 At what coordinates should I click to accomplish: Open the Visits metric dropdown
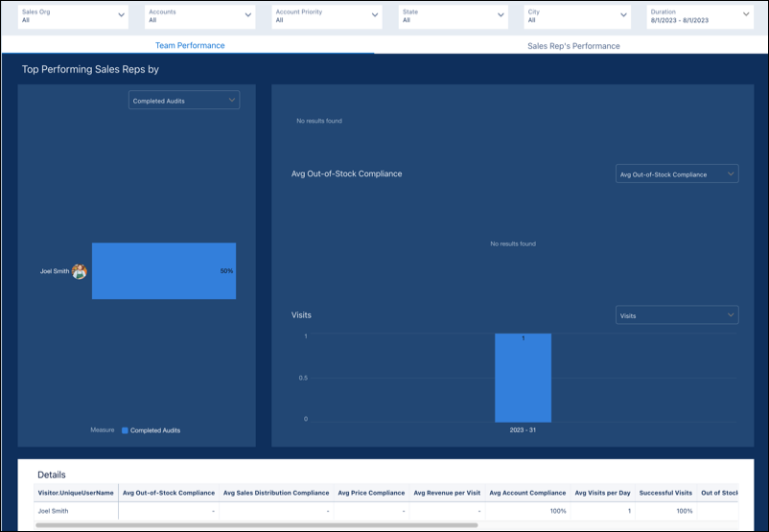[676, 314]
